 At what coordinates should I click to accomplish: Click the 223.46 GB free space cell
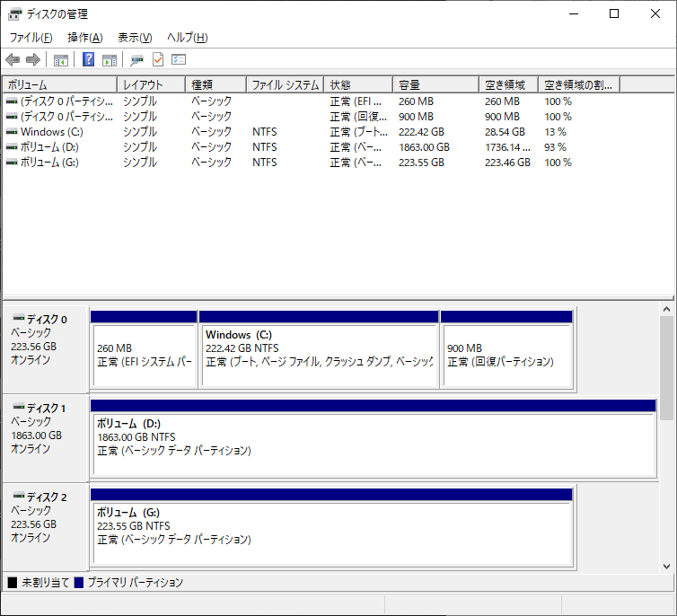507,163
